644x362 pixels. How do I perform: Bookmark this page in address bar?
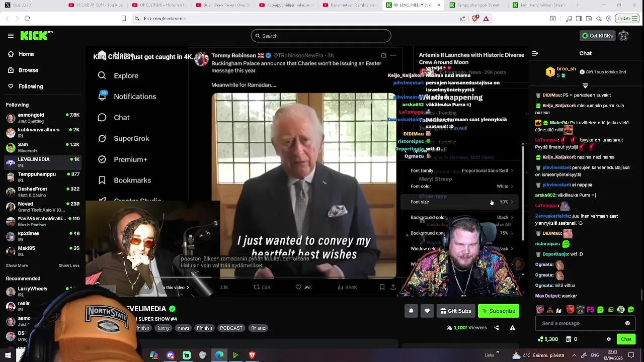coord(123,19)
